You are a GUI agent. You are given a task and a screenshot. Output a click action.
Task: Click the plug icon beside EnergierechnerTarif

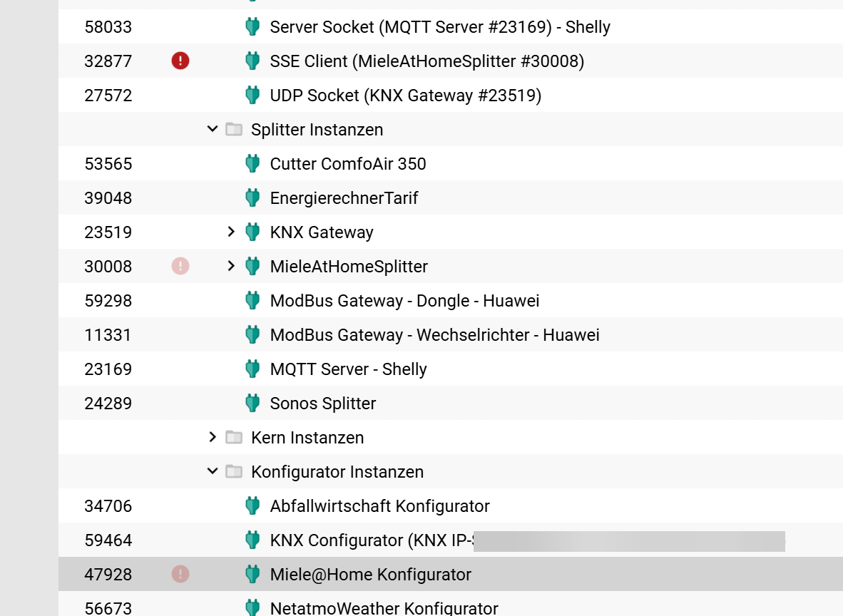pyautogui.click(x=252, y=198)
